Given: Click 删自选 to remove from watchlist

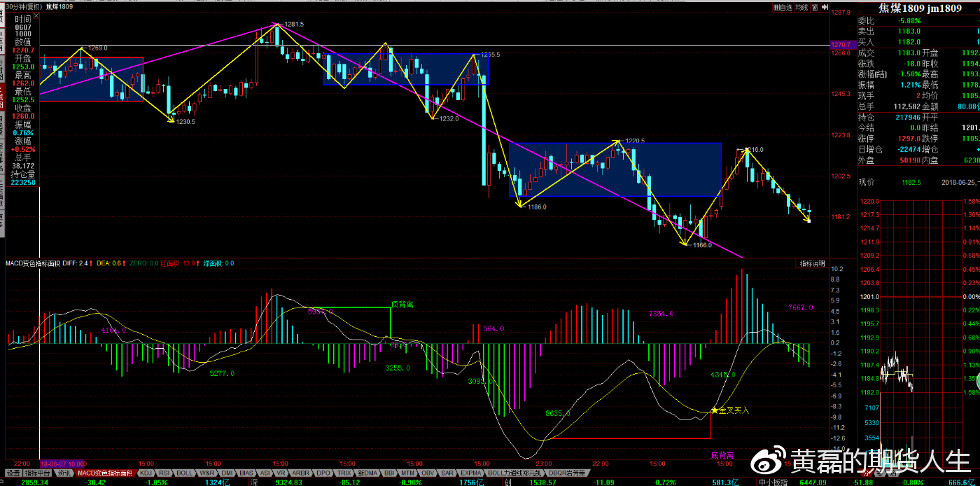Looking at the screenshot, I should (782, 7).
